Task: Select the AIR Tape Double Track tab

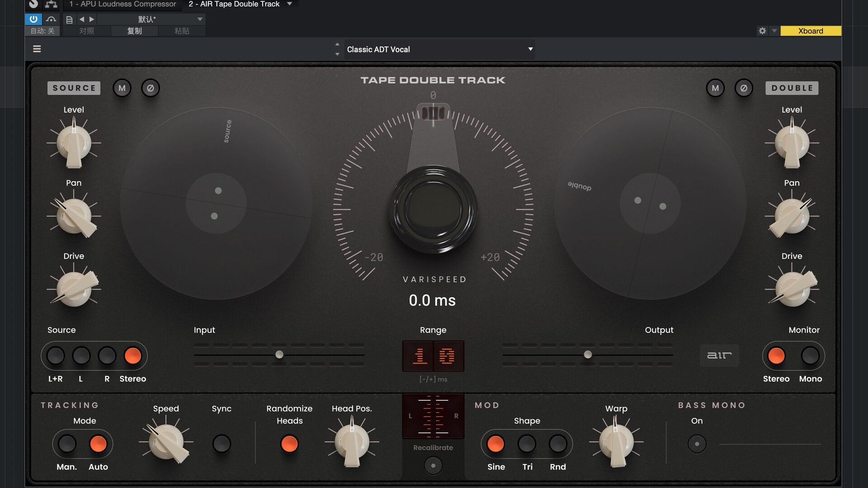Action: pos(233,4)
